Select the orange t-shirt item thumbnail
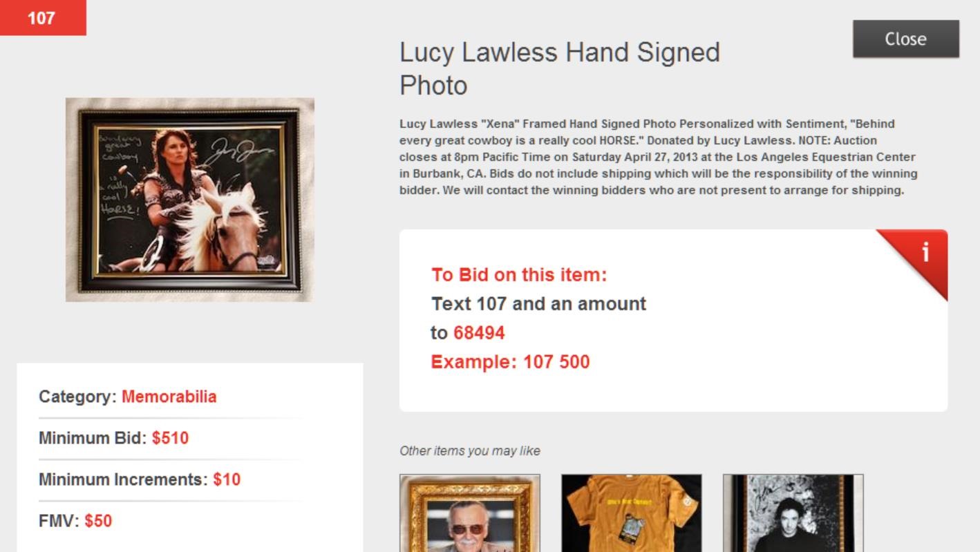 pos(632,513)
